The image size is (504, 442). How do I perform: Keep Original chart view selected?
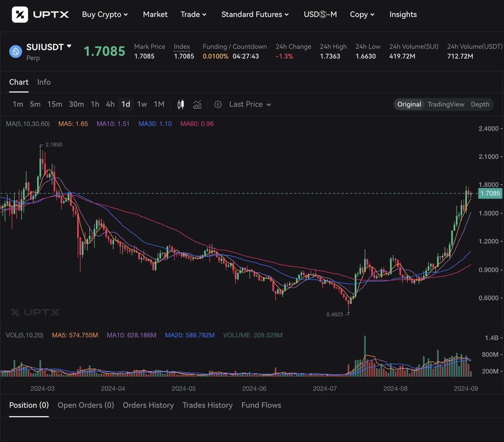tap(409, 104)
